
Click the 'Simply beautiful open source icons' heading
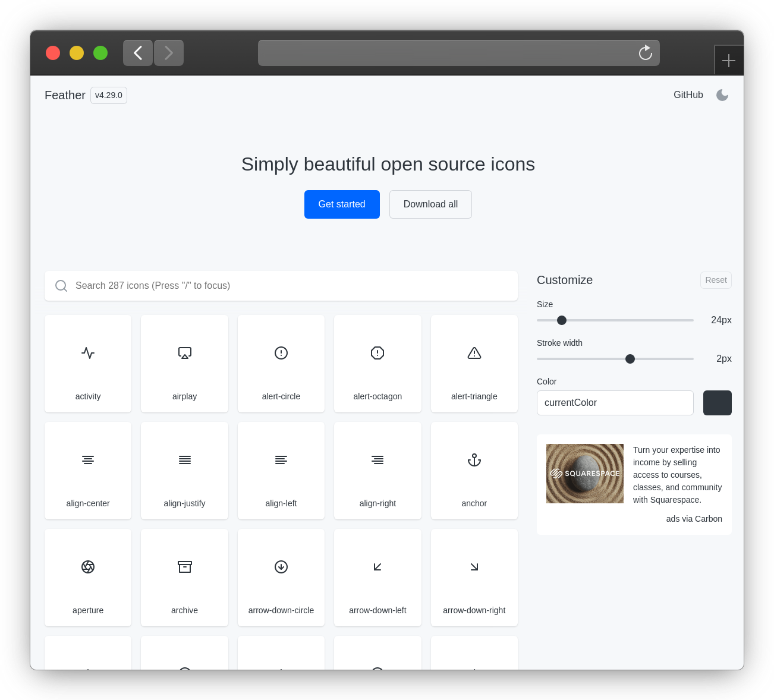tap(388, 164)
